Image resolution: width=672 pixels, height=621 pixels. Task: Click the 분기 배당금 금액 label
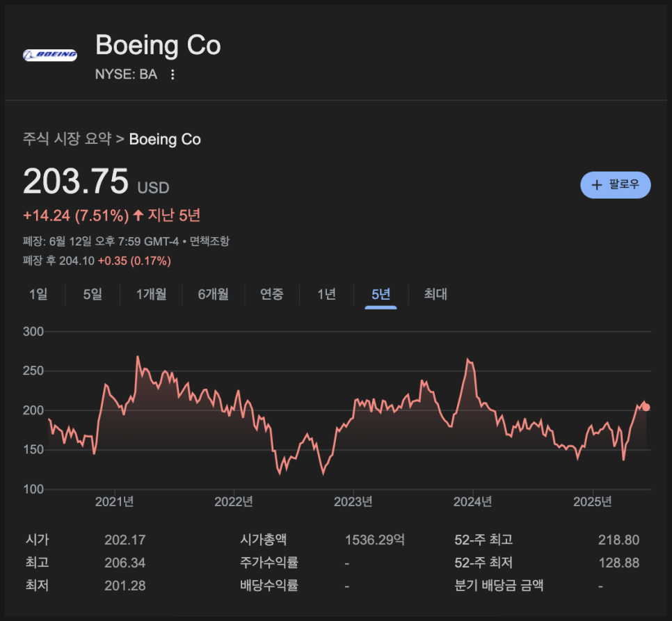[499, 586]
